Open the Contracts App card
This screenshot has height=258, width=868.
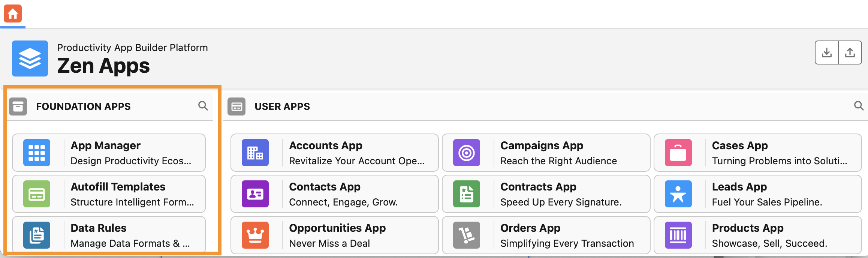pos(546,194)
